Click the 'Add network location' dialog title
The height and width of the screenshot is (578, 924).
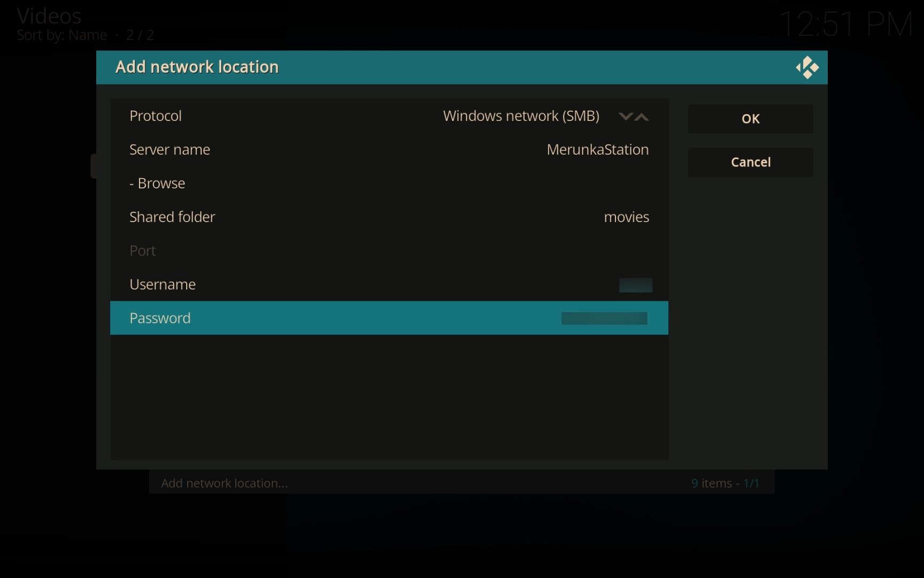pyautogui.click(x=197, y=67)
